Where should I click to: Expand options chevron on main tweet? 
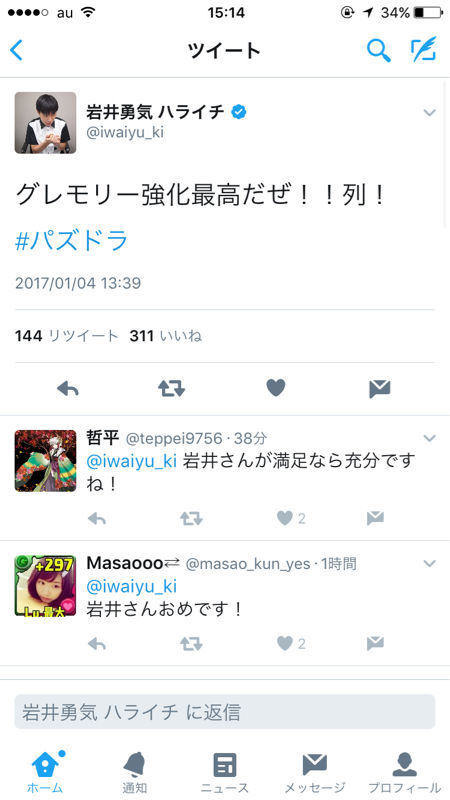[x=430, y=113]
